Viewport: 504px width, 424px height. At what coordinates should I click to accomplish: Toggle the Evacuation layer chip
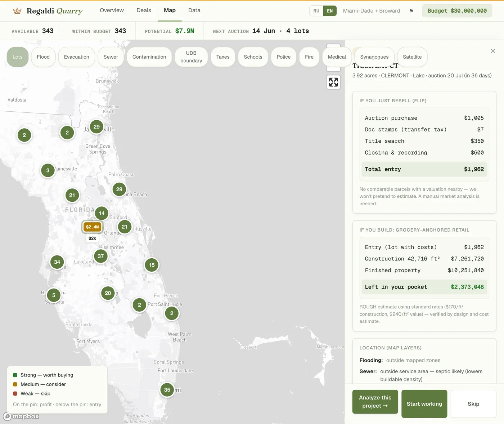77,57
